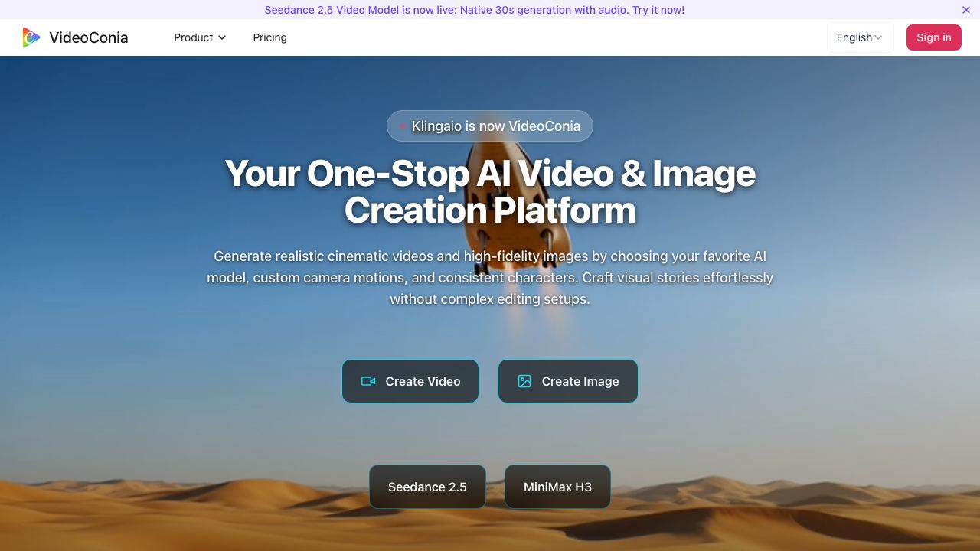The image size is (980, 551).
Task: Click the "is now VideoConia" text
Action: point(523,126)
